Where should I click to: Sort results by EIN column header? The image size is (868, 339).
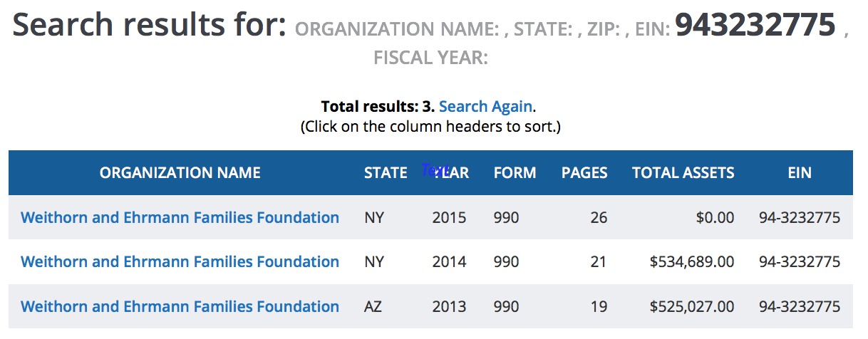800,173
